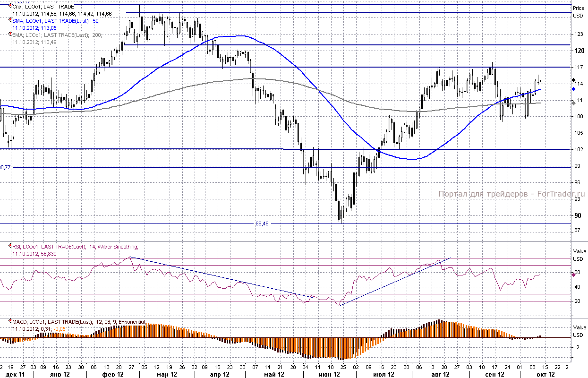Click the red icon beside the RSI legend
Image resolution: width=588 pixels, height=378 pixels.
point(11,246)
